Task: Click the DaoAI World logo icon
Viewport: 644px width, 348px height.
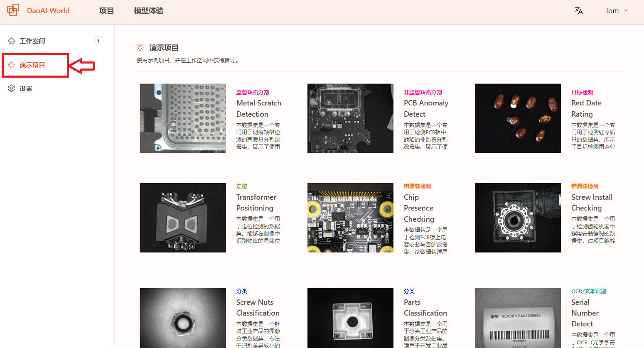Action: tap(13, 10)
